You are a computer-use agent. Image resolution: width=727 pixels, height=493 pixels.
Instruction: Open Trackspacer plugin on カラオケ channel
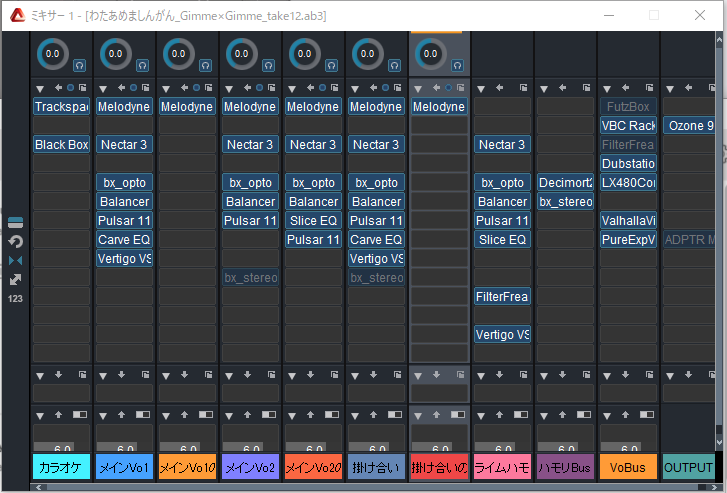[x=61, y=107]
